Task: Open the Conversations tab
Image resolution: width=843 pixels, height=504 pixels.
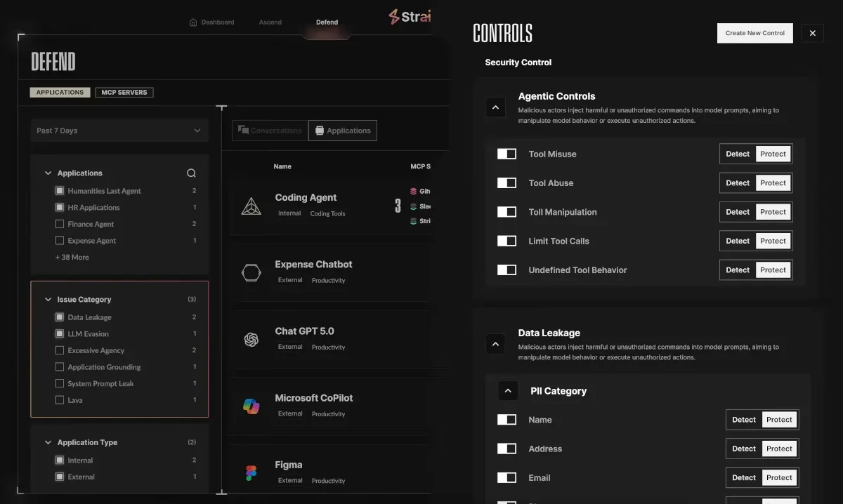Action: (270, 131)
